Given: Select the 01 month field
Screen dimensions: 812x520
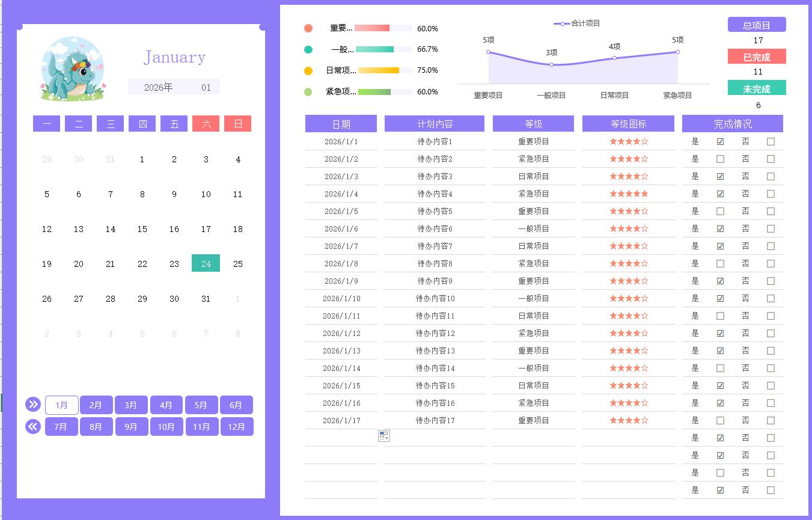Looking at the screenshot, I should click(x=206, y=87).
